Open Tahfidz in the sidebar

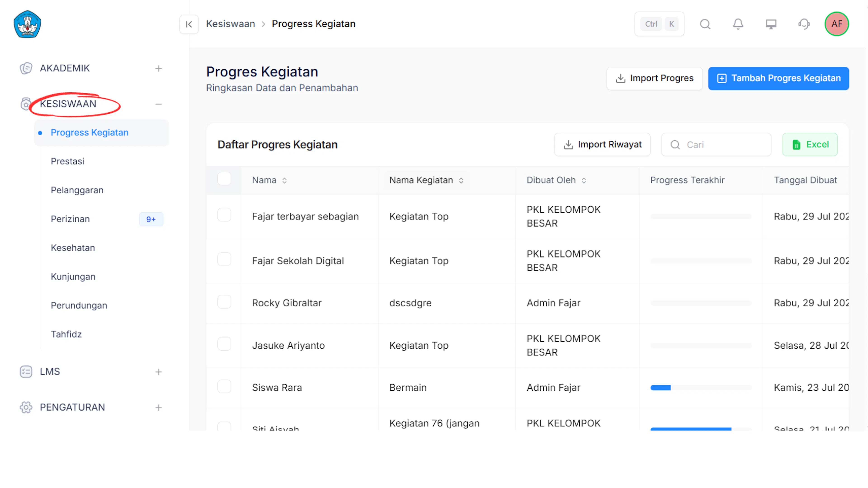pos(66,334)
